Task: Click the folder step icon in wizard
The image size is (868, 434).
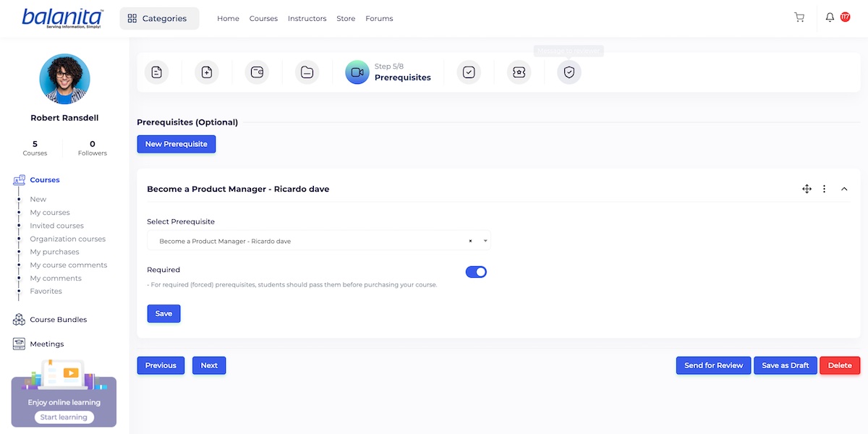Action: click(307, 72)
